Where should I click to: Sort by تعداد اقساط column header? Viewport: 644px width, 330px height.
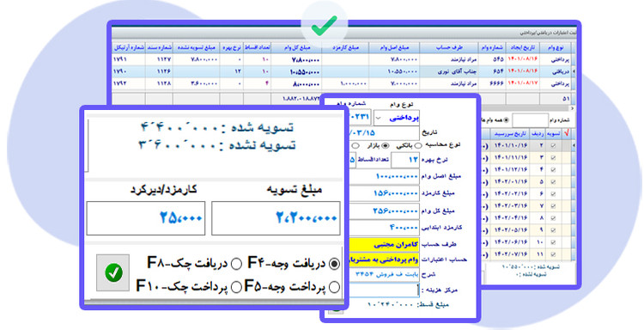(258, 47)
